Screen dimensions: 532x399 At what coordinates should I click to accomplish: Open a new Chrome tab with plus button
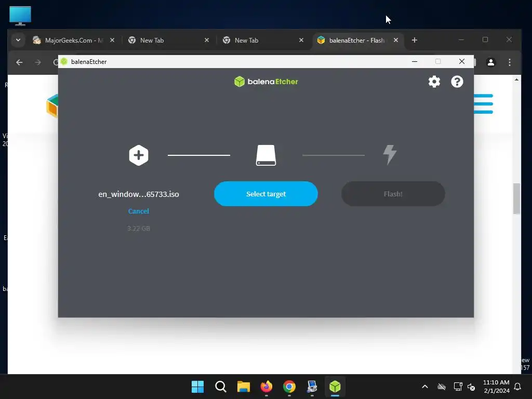(414, 40)
